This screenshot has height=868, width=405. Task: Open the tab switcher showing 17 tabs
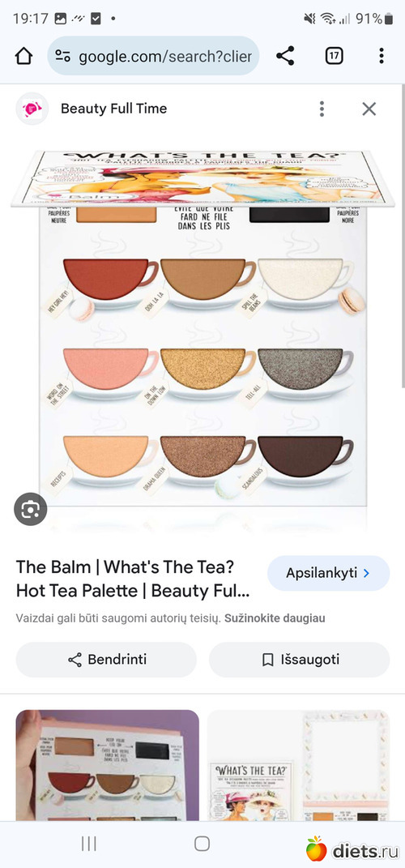point(334,56)
